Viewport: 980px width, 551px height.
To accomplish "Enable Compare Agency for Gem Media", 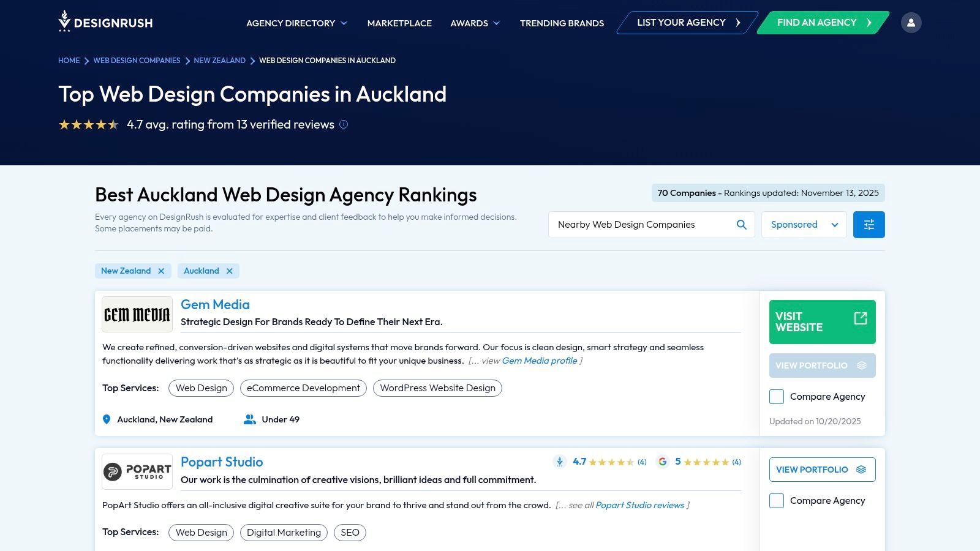I will click(776, 397).
